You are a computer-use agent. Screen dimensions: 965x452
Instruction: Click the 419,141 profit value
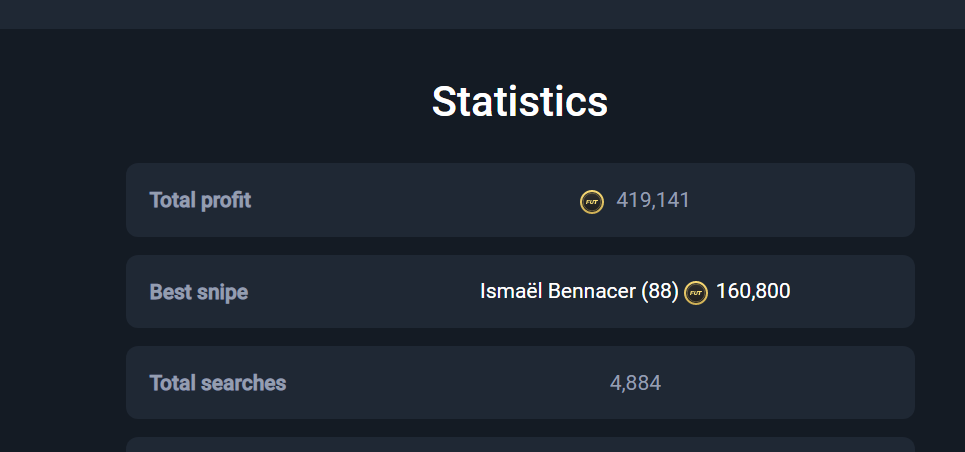pos(653,200)
